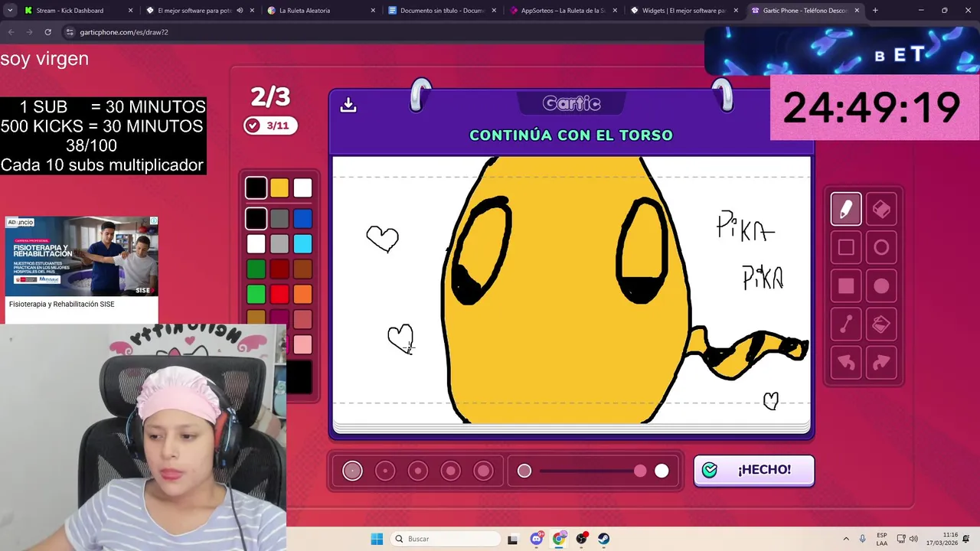Screen dimensions: 980x551
Task: Select the pencil drawing tool
Action: (x=846, y=209)
